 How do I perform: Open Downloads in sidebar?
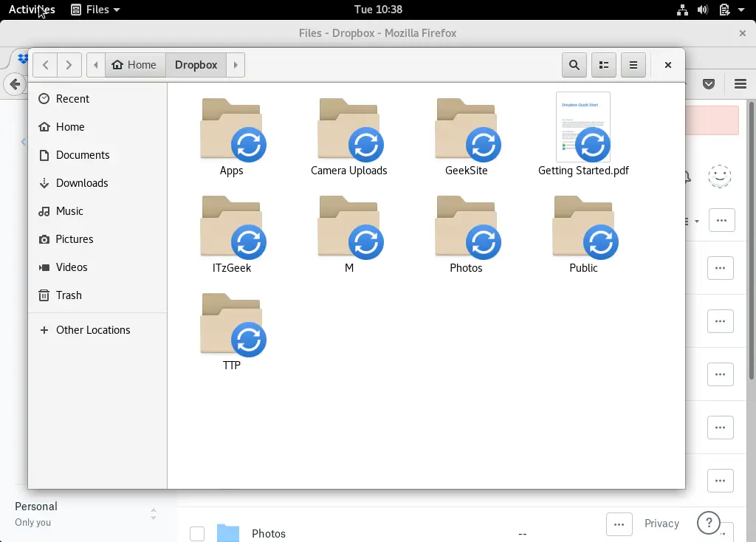97,183
